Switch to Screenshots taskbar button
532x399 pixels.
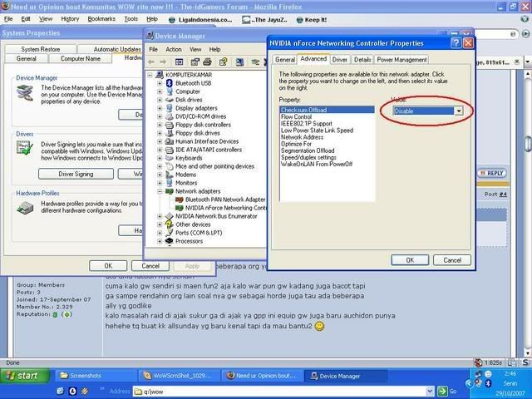click(96, 376)
